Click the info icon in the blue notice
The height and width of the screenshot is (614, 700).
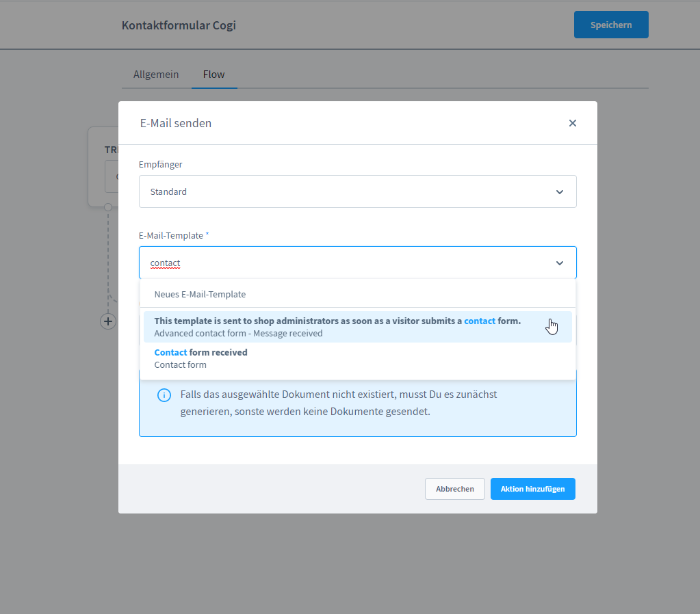coord(164,395)
